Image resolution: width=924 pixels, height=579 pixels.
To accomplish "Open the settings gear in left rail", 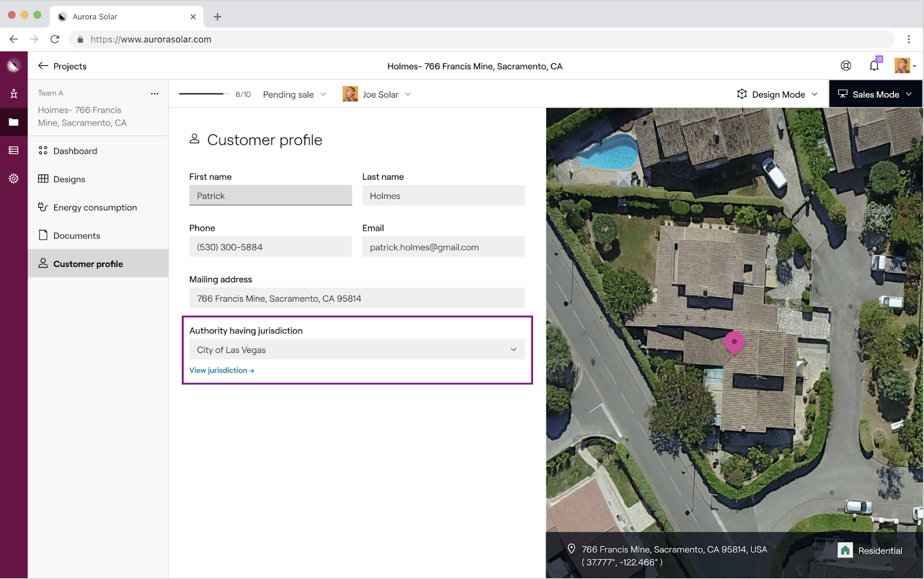I will pos(13,179).
